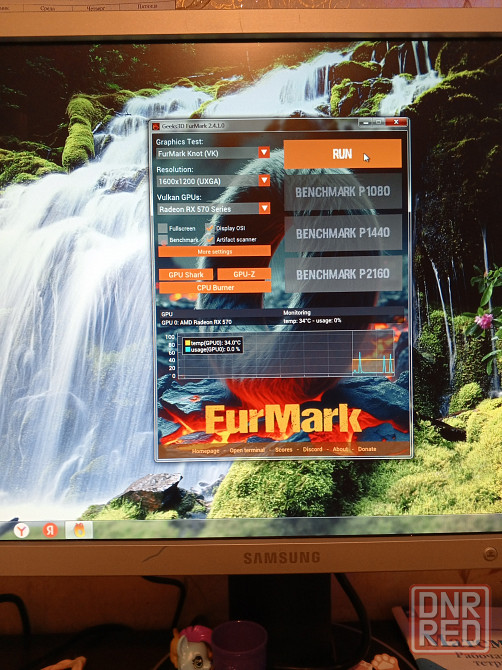The image size is (502, 670).
Task: Click the GPU monitoring graph
Action: pos(285,354)
